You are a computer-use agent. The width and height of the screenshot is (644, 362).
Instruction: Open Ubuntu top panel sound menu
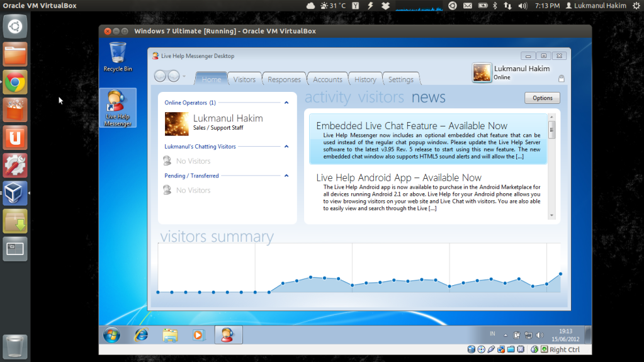(523, 6)
